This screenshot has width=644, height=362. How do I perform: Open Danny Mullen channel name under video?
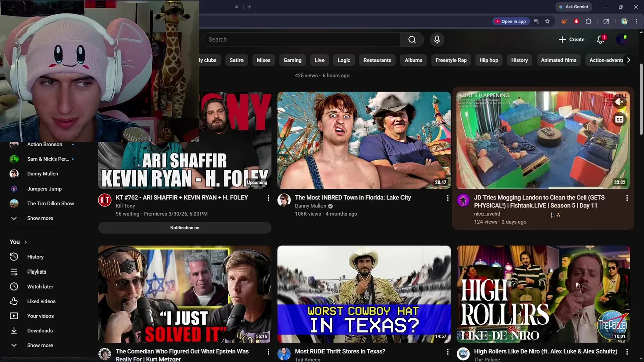click(310, 206)
